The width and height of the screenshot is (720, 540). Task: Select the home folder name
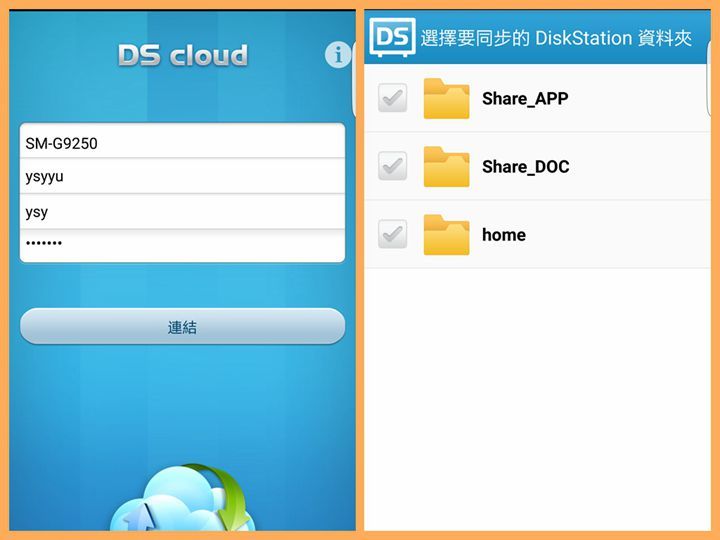[x=504, y=235]
